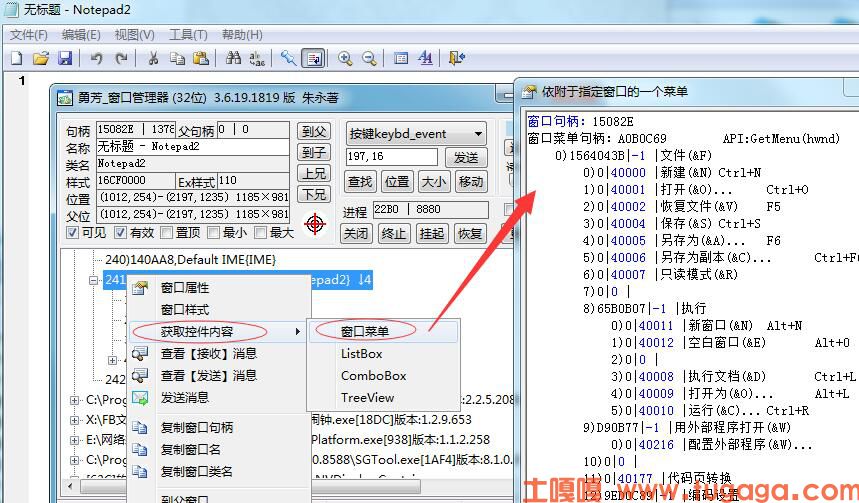Expand the C:\Prog tree node above X:\FB

tap(75, 401)
